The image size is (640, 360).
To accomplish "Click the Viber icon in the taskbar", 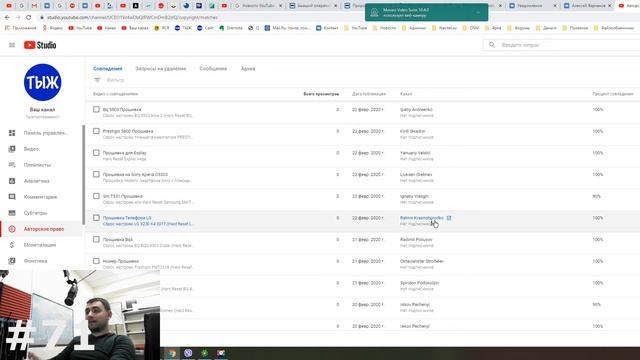I will click(188, 353).
